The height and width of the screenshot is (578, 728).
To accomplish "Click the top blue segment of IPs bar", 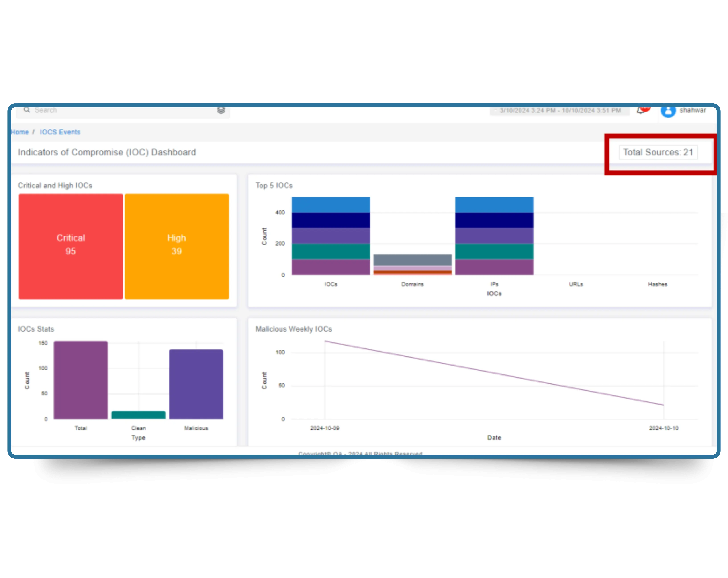I will (x=494, y=204).
